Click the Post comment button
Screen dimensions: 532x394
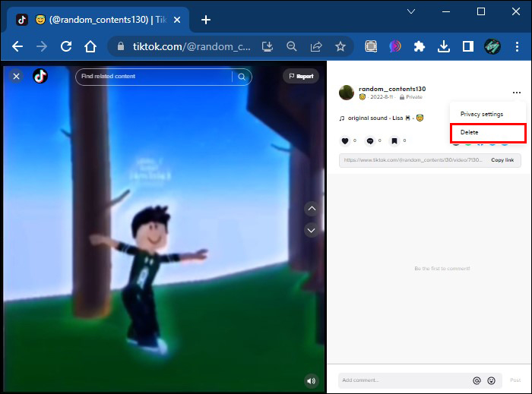pos(515,380)
